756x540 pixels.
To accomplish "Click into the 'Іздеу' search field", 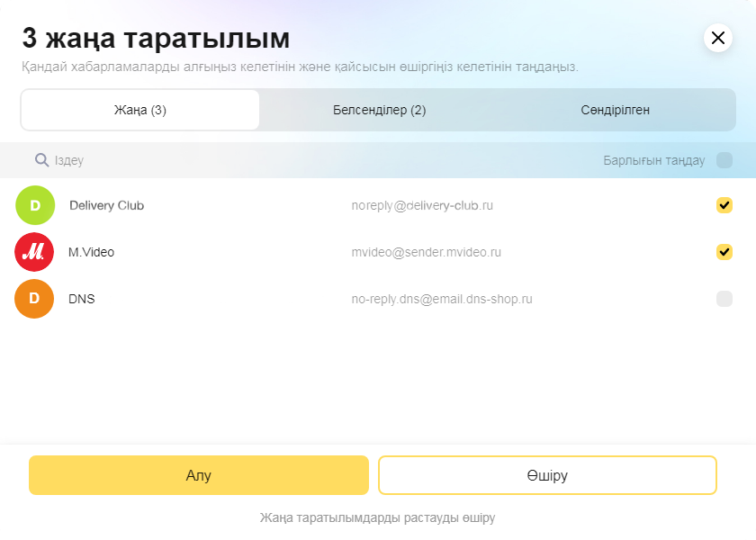I will click(180, 160).
